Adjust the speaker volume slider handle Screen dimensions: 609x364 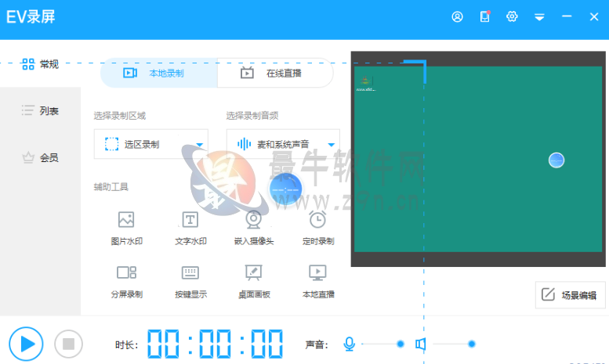tap(472, 344)
